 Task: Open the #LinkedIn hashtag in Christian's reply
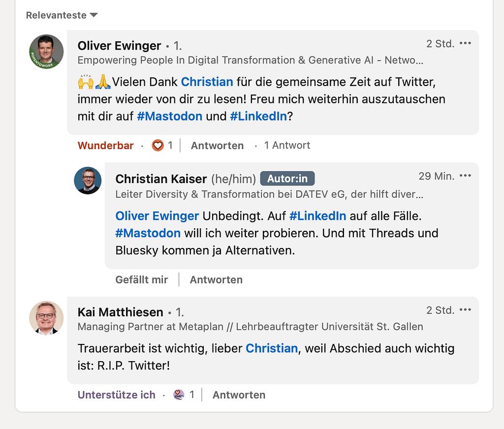(x=317, y=216)
